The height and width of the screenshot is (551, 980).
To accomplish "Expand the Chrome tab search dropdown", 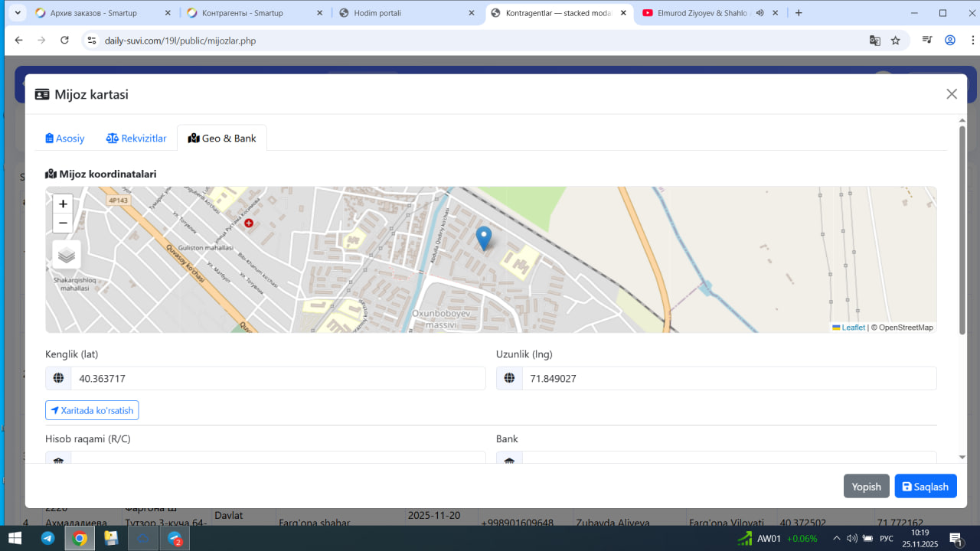I will point(17,13).
